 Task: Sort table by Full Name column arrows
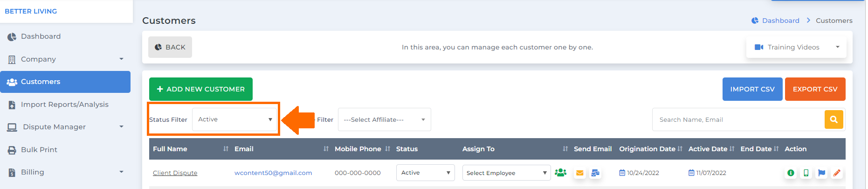[226, 149]
